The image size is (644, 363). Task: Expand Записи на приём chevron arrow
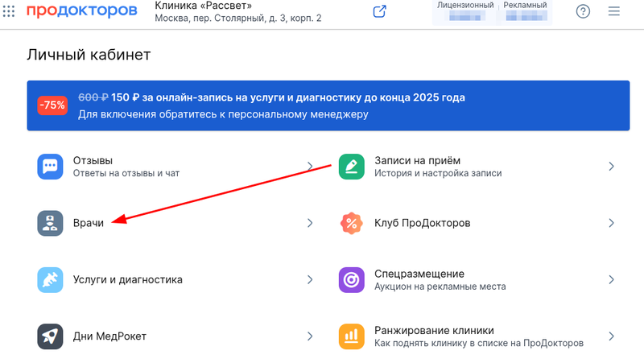(611, 167)
